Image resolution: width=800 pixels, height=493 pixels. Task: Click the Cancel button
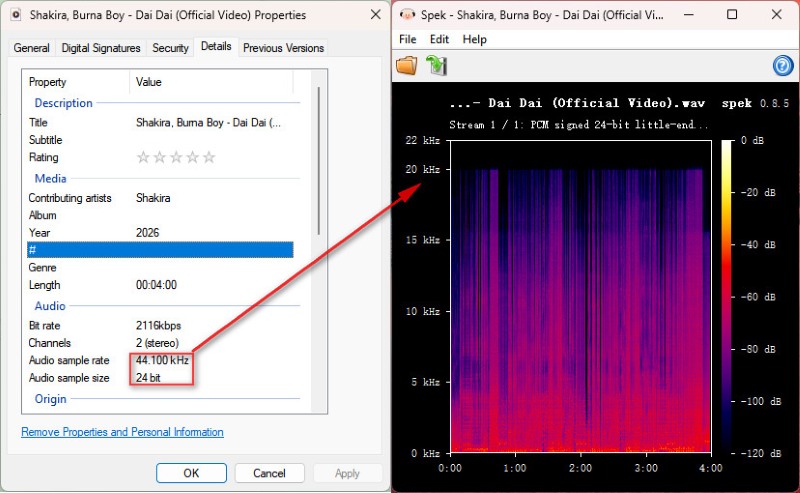point(269,473)
